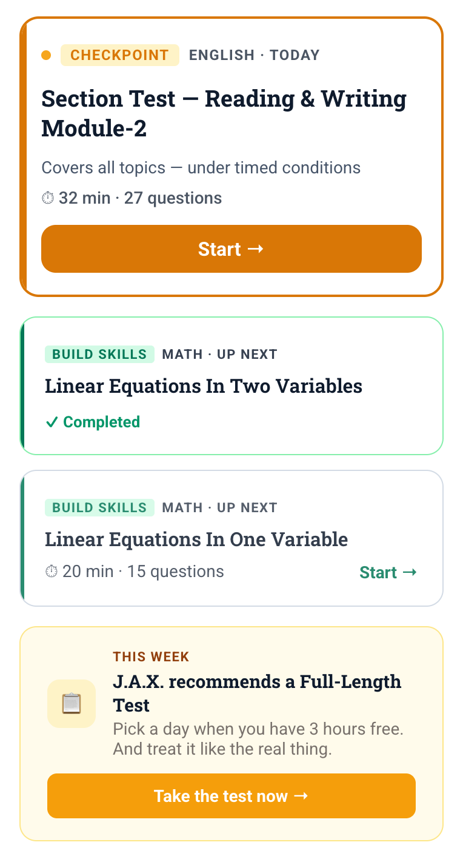The height and width of the screenshot is (868, 463).
Task: Click the arrow beside the green Start link
Action: [410, 571]
